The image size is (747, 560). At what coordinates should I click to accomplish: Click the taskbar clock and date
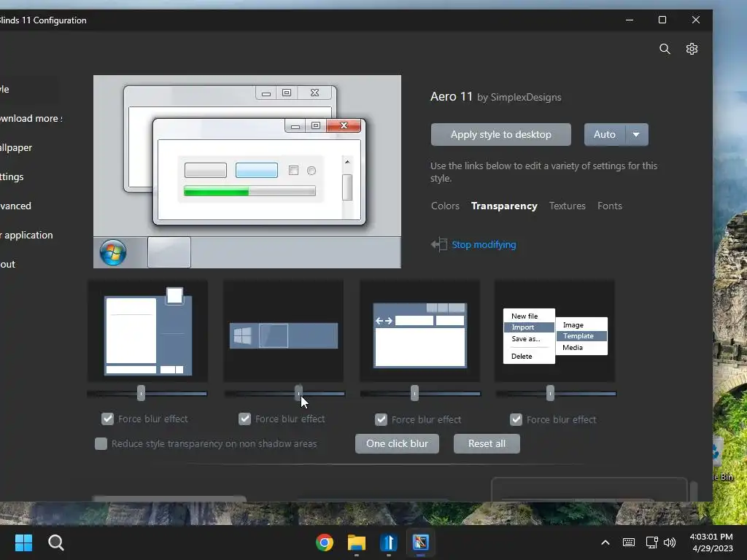[711, 542]
